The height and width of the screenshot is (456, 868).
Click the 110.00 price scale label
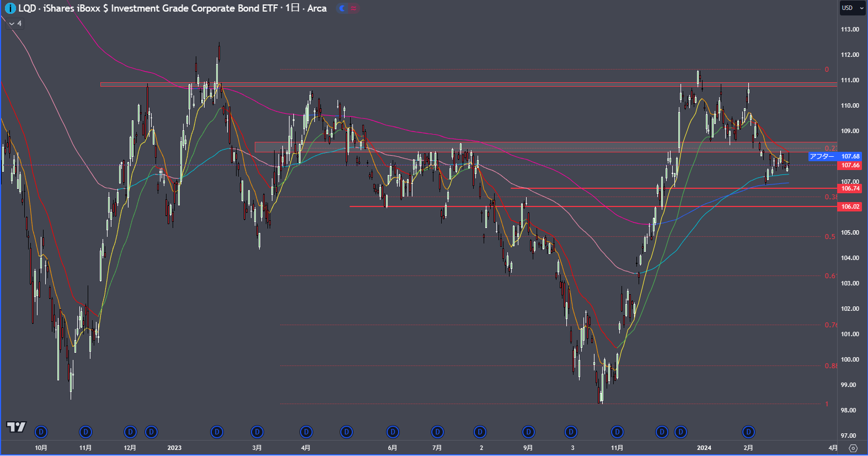850,106
